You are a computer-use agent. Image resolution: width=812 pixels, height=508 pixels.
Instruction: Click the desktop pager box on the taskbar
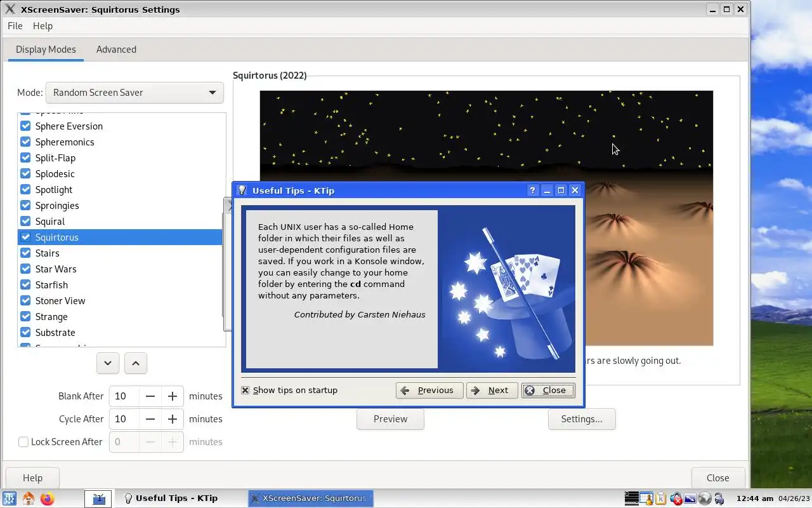point(98,498)
